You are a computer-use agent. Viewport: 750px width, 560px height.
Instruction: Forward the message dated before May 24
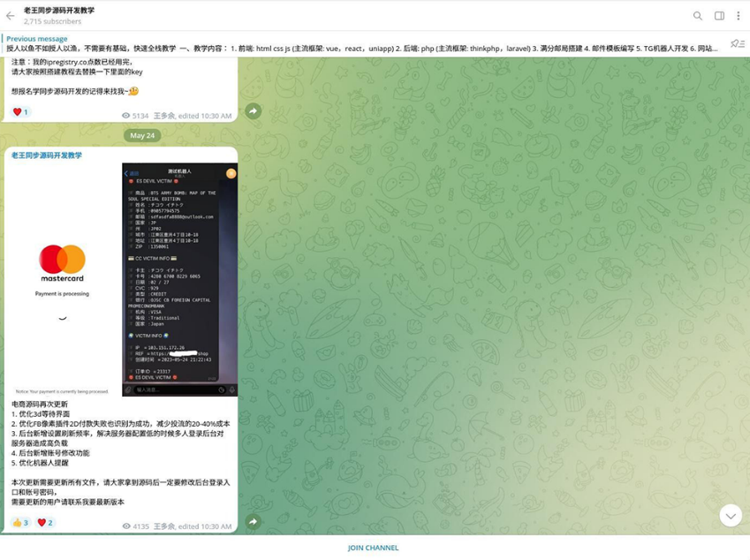click(x=253, y=111)
